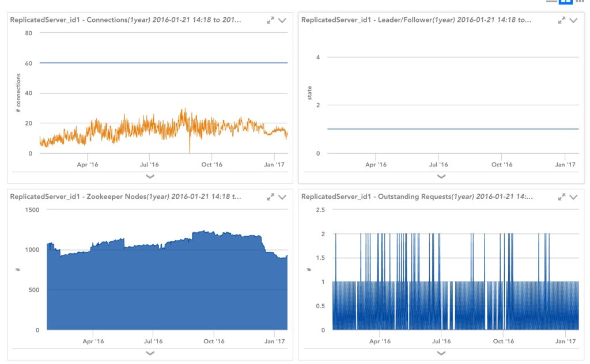The width and height of the screenshot is (590, 364).
Task: Expand the legend below Connections graph
Action: pyautogui.click(x=150, y=176)
